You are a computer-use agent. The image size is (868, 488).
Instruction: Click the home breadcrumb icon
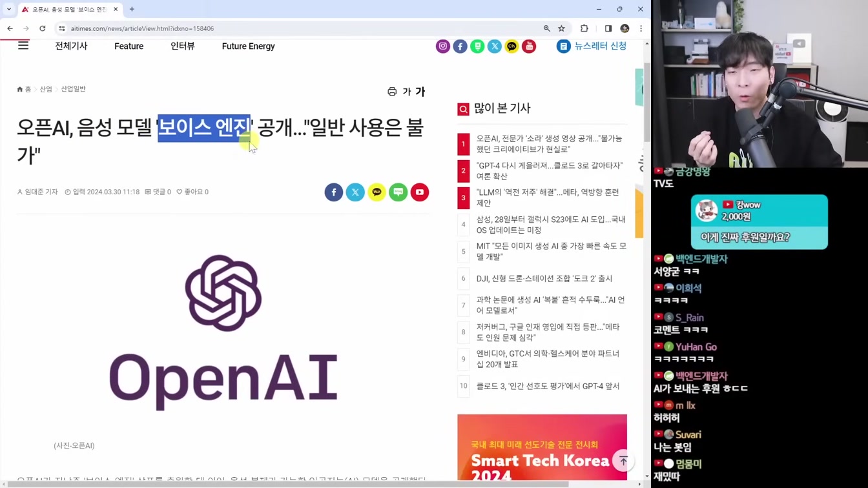point(20,89)
